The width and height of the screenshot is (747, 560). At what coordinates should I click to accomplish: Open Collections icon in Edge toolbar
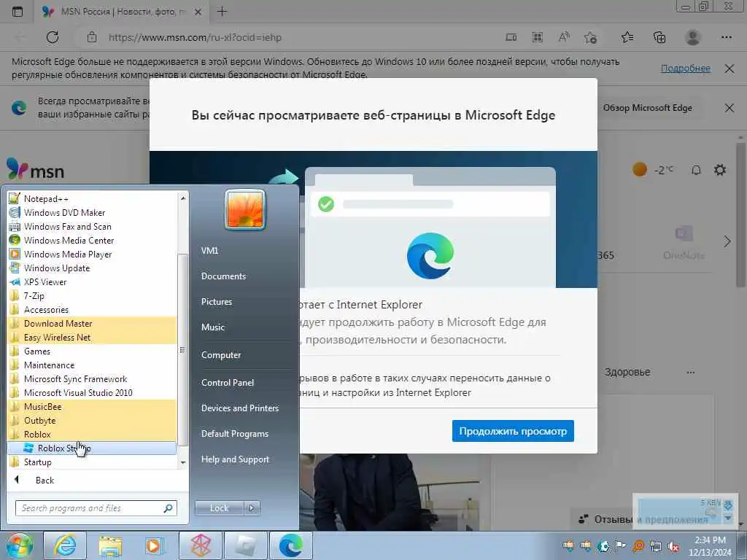click(x=659, y=37)
